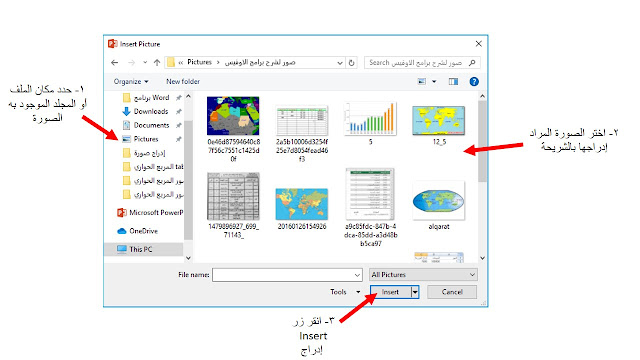Select the colorful Arab world map thumbnail
This screenshot has height=360, width=640.
tap(233, 116)
